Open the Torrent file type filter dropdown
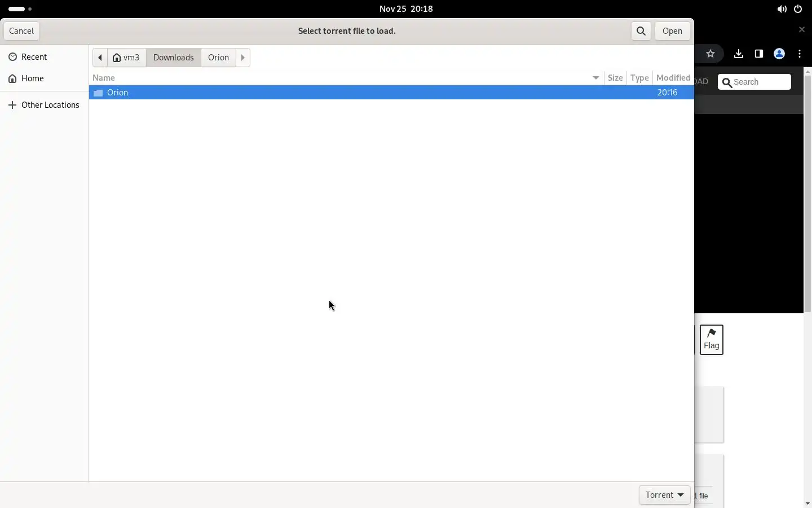 [665, 495]
